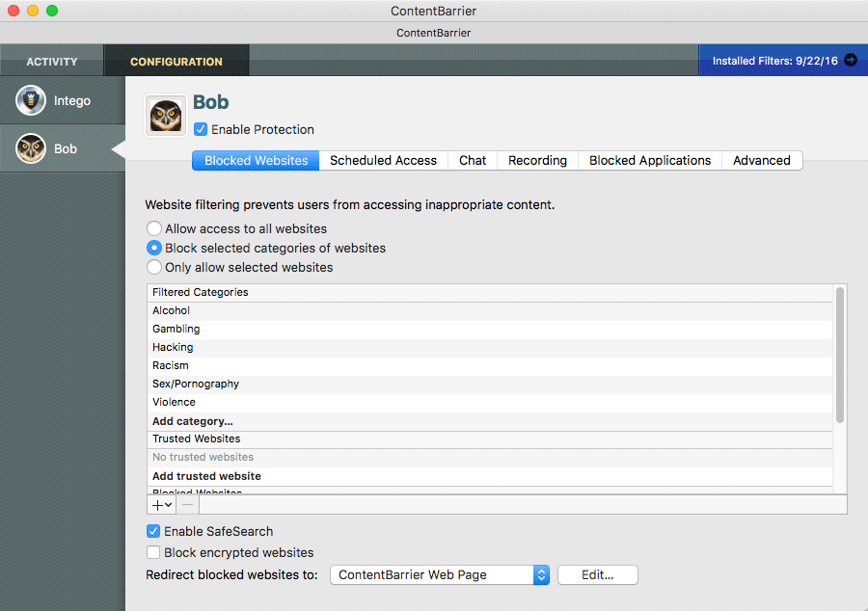
Task: Click the Installed Filters arrow icon
Action: pyautogui.click(x=851, y=60)
